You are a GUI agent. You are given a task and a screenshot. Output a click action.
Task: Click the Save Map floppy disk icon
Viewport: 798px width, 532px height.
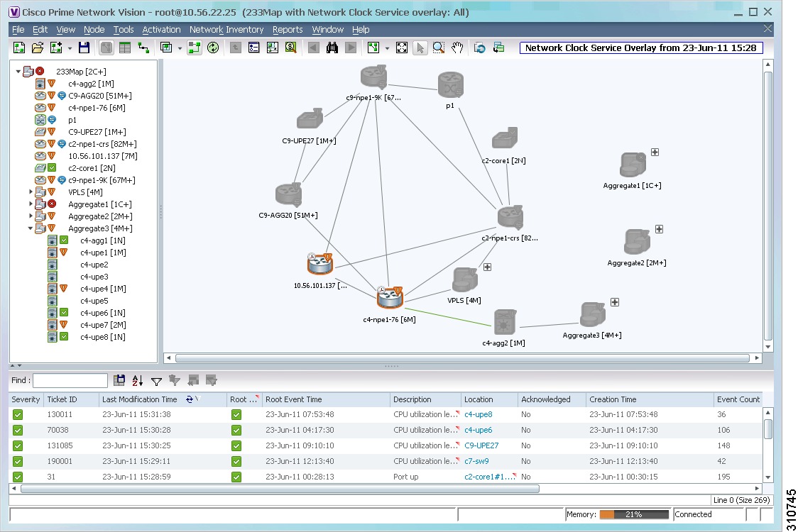[84, 48]
